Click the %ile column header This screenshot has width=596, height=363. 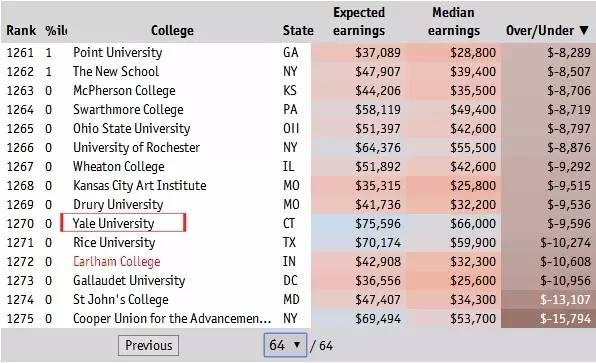[x=56, y=30]
